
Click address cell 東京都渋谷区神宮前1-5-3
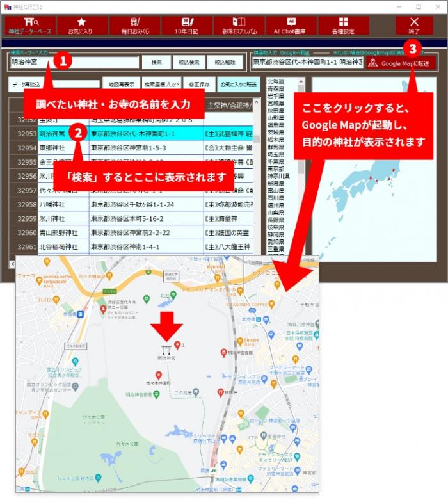click(146, 148)
